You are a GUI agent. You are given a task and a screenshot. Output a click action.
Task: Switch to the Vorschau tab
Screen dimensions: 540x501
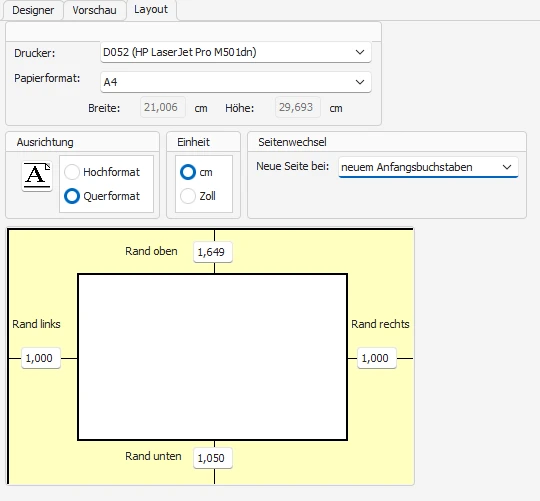(94, 10)
